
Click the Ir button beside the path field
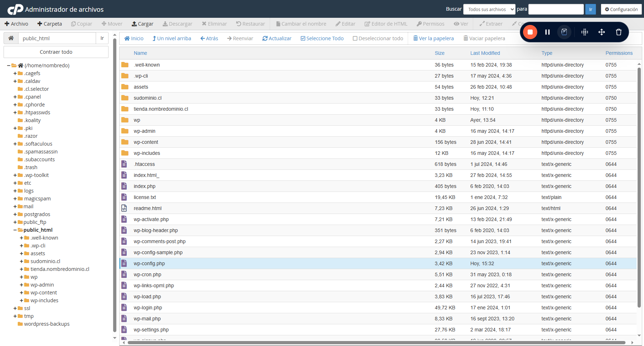pyautogui.click(x=102, y=38)
